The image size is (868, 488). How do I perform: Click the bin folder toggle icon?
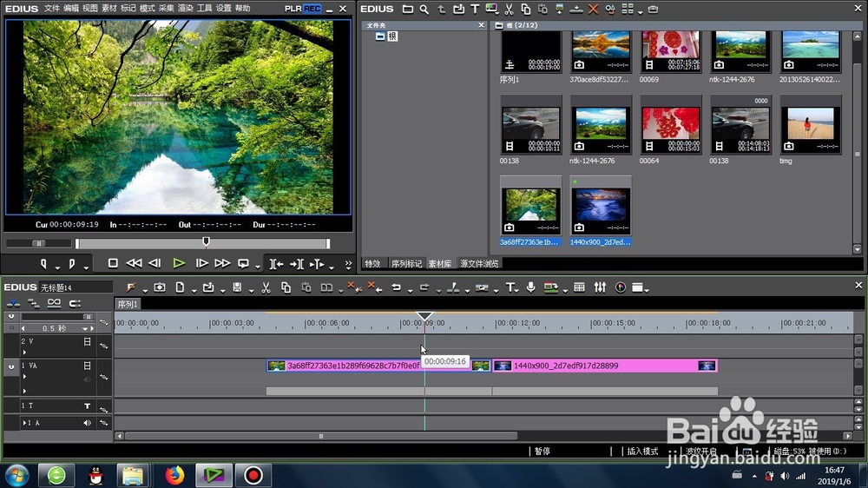tap(407, 9)
